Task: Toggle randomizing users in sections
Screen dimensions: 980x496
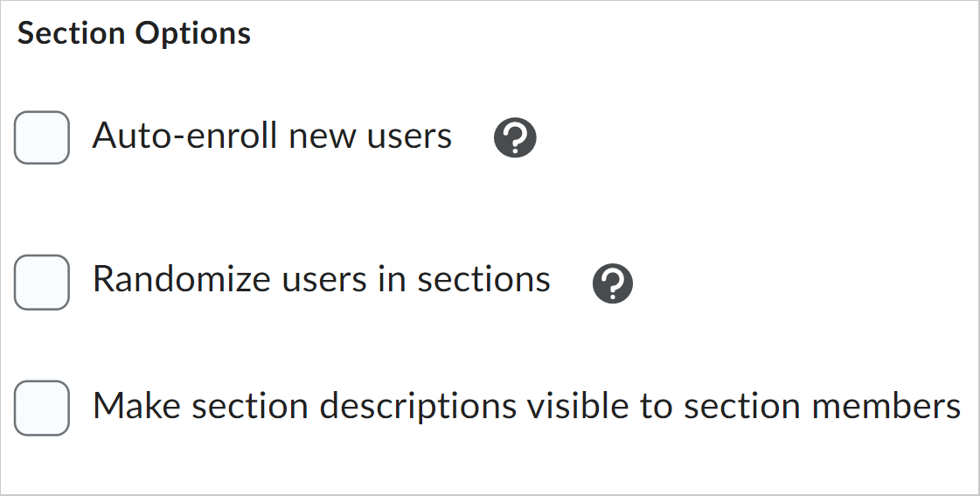Action: [42, 282]
